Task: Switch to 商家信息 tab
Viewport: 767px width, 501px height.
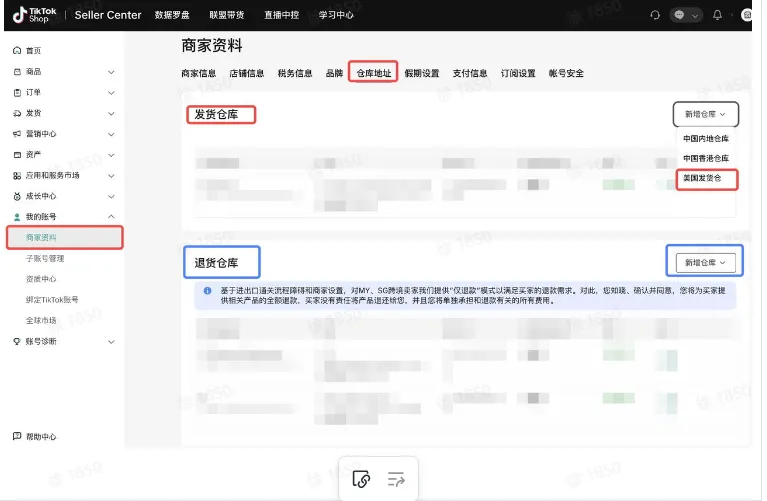Action: pos(199,73)
